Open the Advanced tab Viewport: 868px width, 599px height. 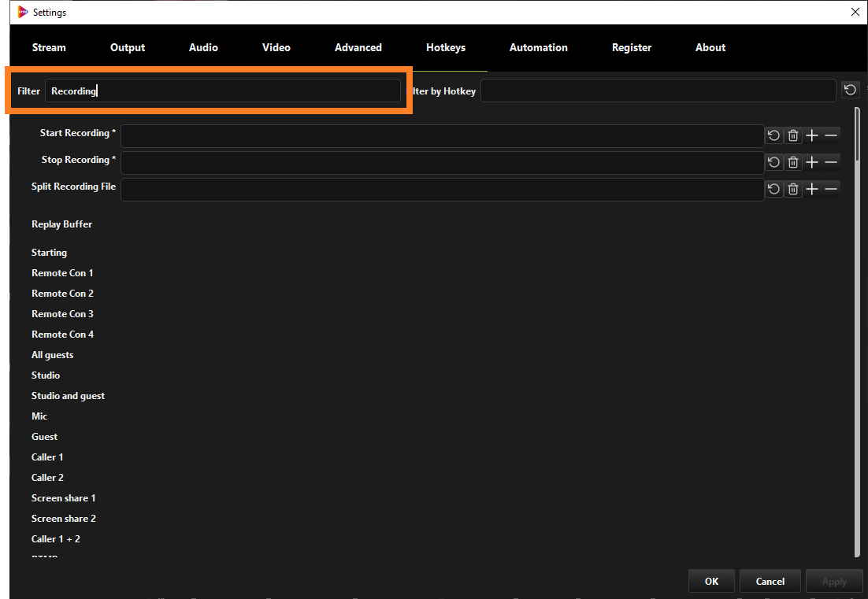[x=358, y=47]
